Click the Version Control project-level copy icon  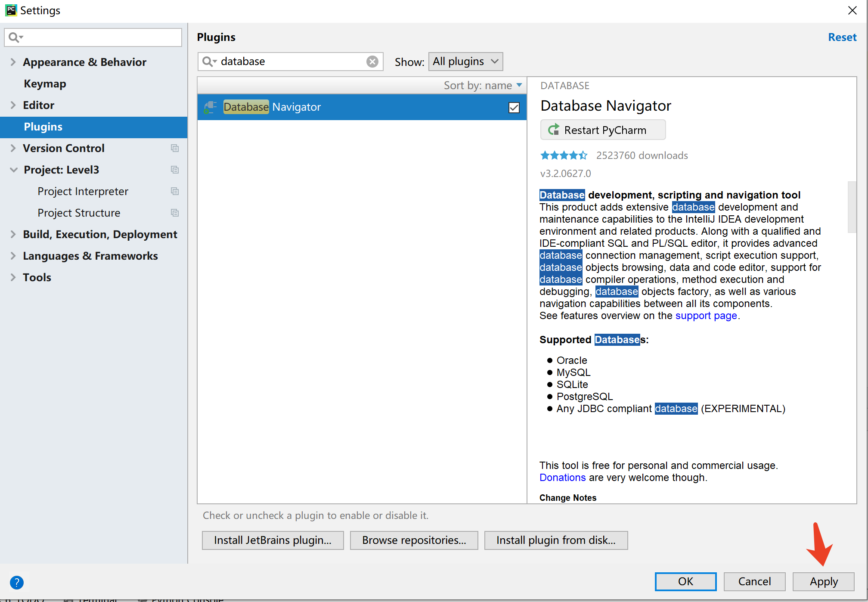click(174, 148)
